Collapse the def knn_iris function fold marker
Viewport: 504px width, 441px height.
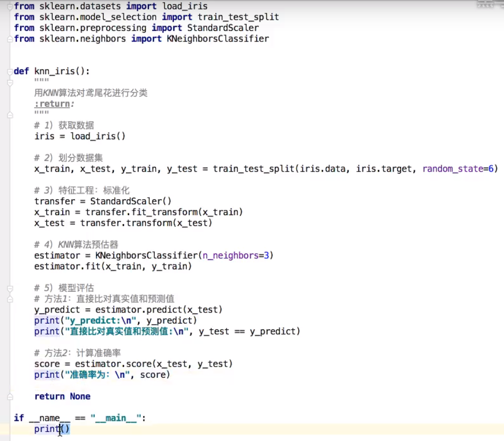(10, 71)
